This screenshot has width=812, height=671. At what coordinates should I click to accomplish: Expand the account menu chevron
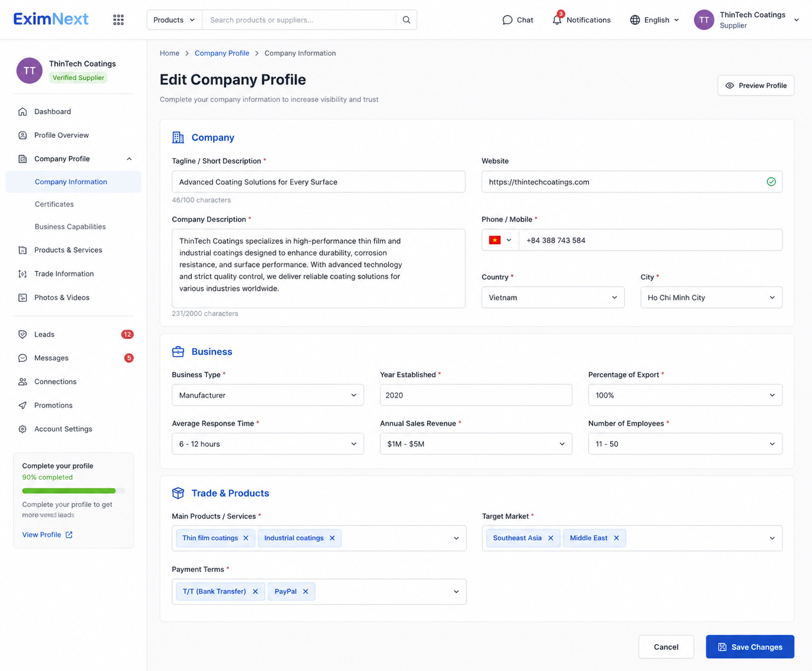coord(796,20)
